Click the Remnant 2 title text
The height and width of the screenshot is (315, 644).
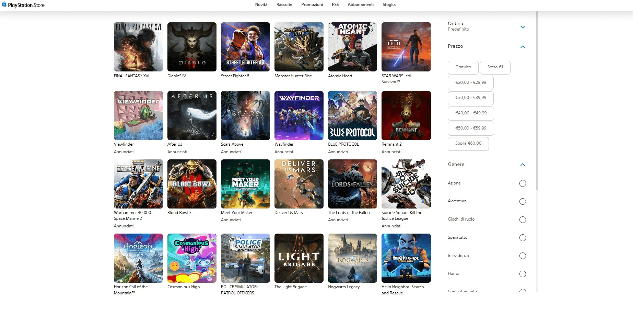391,144
